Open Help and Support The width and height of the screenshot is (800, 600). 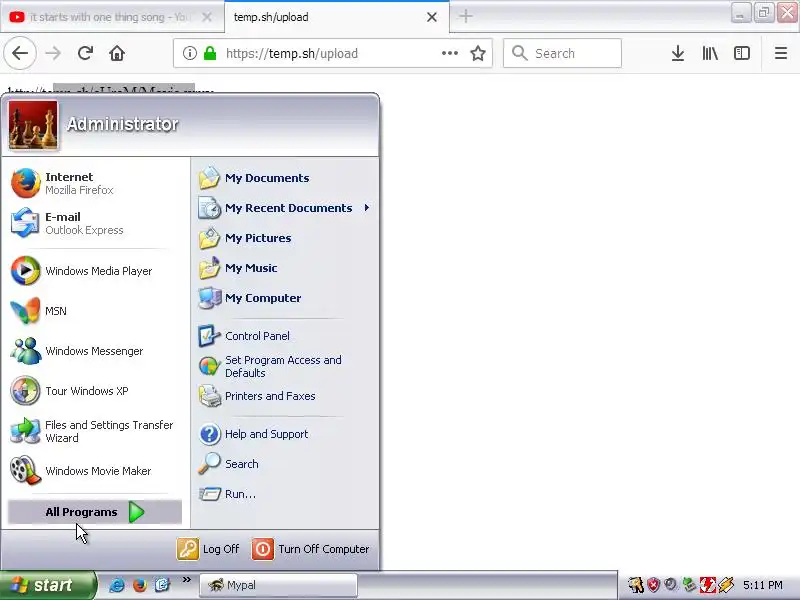(x=285, y=434)
